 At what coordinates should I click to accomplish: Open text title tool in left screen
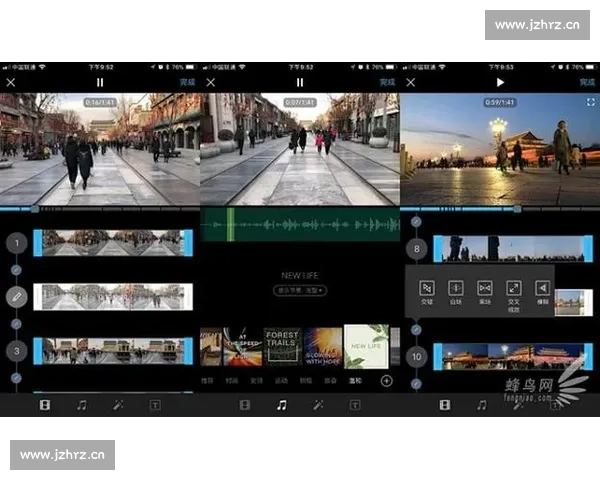(155, 405)
